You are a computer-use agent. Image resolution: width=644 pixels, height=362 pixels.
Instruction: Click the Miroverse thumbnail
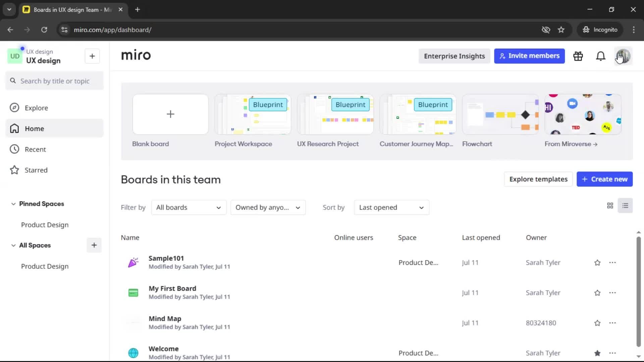583,114
